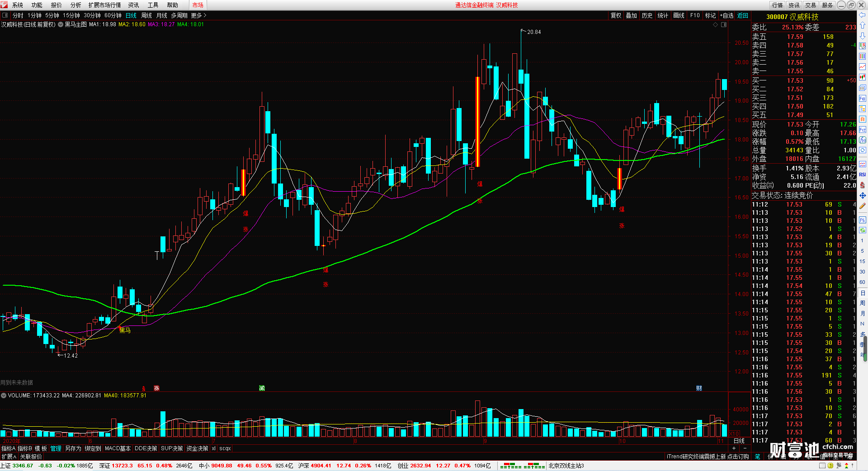Viewport: 868px width, 471px height.
Task: Click the blue circle icon in sidebar
Action: pyautogui.click(x=862, y=151)
